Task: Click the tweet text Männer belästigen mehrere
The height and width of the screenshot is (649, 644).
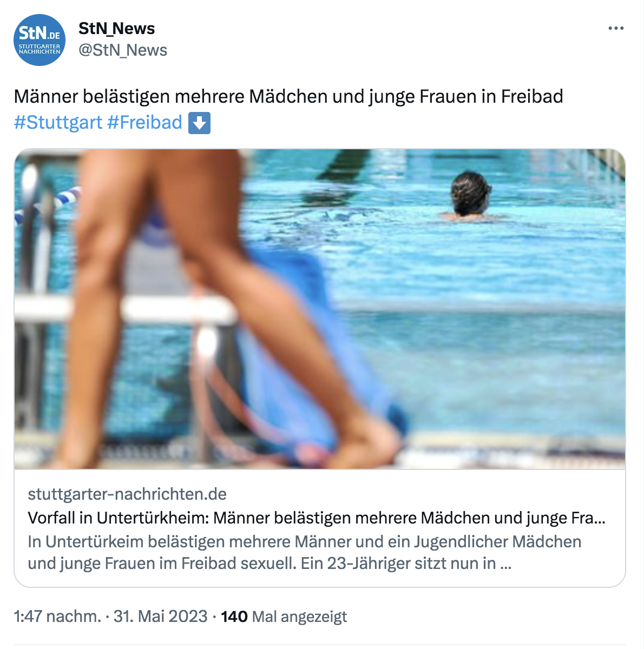Action: point(129,97)
